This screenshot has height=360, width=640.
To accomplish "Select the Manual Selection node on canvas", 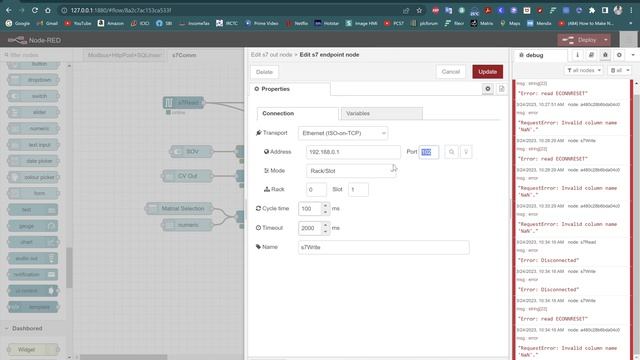I will pos(179,209).
